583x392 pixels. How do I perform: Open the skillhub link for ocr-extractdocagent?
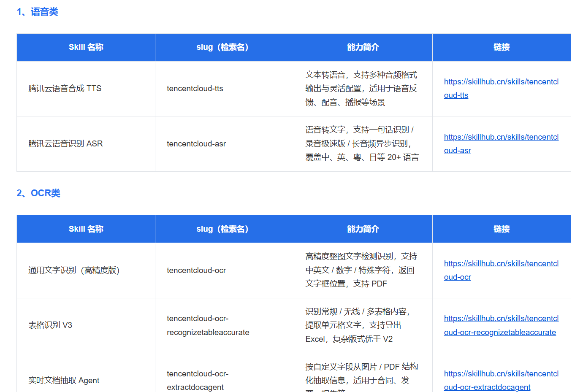click(x=501, y=381)
